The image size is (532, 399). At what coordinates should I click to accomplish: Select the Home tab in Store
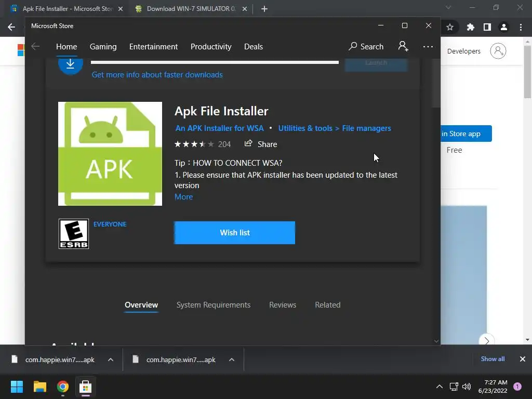click(66, 46)
